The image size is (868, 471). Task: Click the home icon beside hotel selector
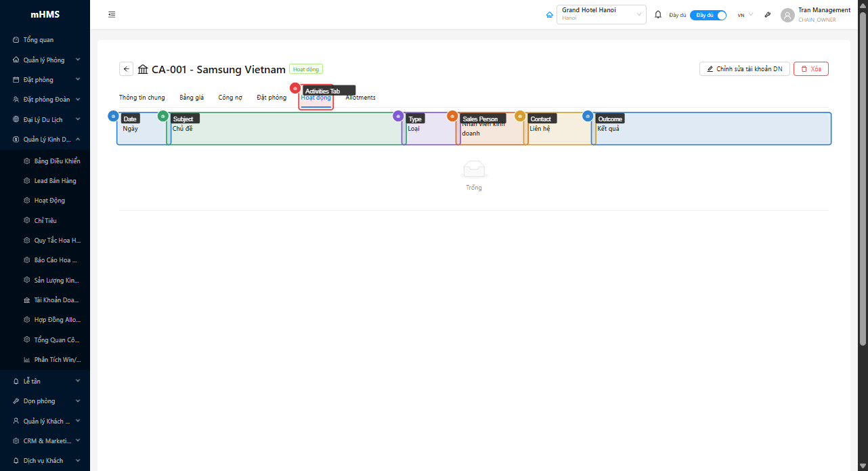(x=549, y=15)
